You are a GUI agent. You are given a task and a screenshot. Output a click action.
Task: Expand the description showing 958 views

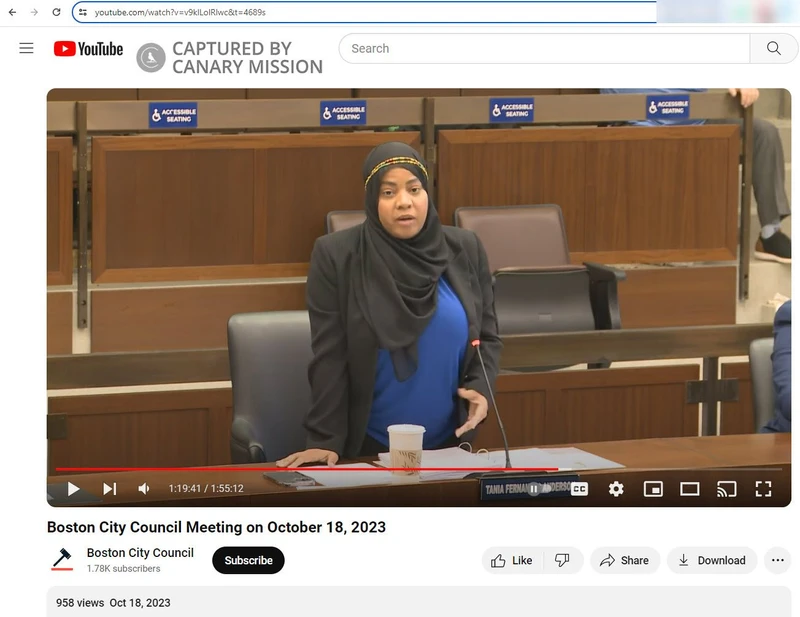pyautogui.click(x=419, y=602)
